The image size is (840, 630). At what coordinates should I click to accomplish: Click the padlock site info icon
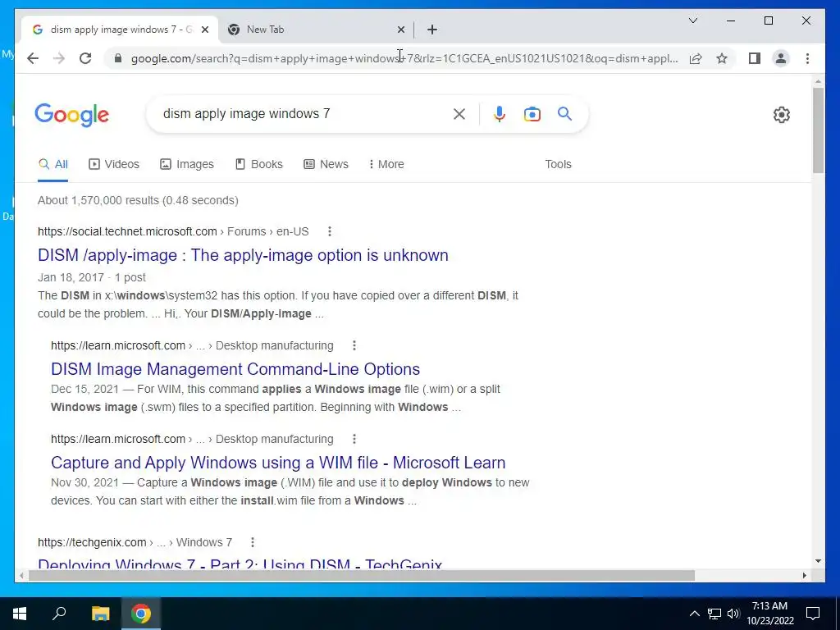pyautogui.click(x=118, y=58)
